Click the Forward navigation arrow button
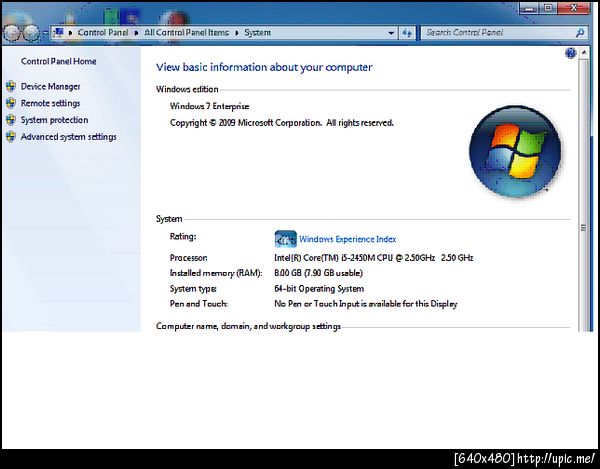600x469 pixels. tap(31, 33)
